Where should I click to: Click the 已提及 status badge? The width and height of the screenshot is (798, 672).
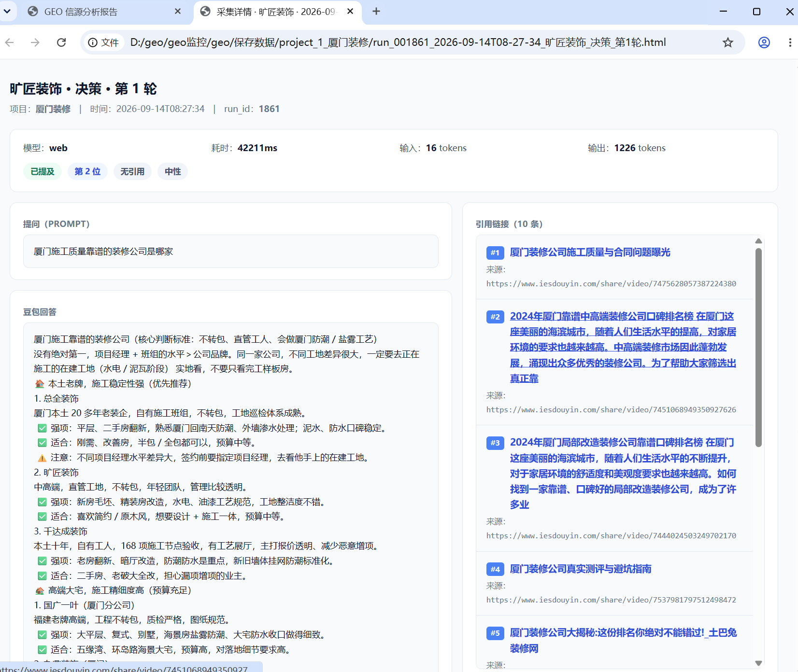(x=43, y=171)
